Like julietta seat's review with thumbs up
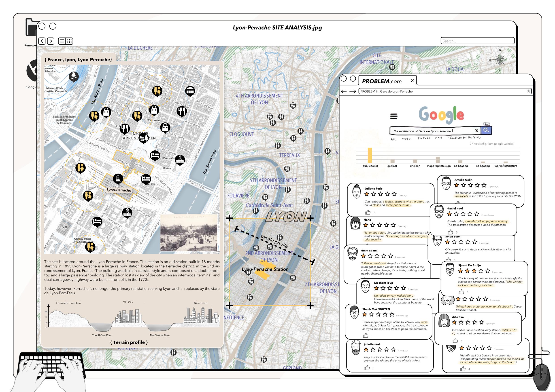 coord(367,368)
